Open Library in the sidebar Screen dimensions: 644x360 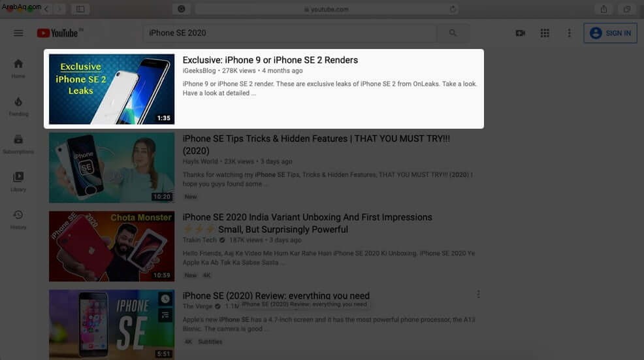click(x=18, y=182)
